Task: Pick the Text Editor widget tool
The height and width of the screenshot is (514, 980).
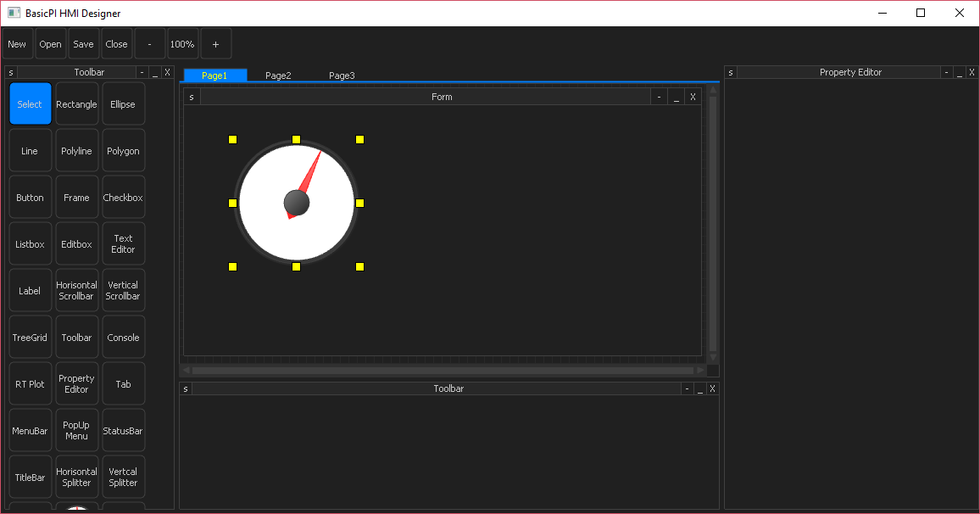Action: click(123, 244)
